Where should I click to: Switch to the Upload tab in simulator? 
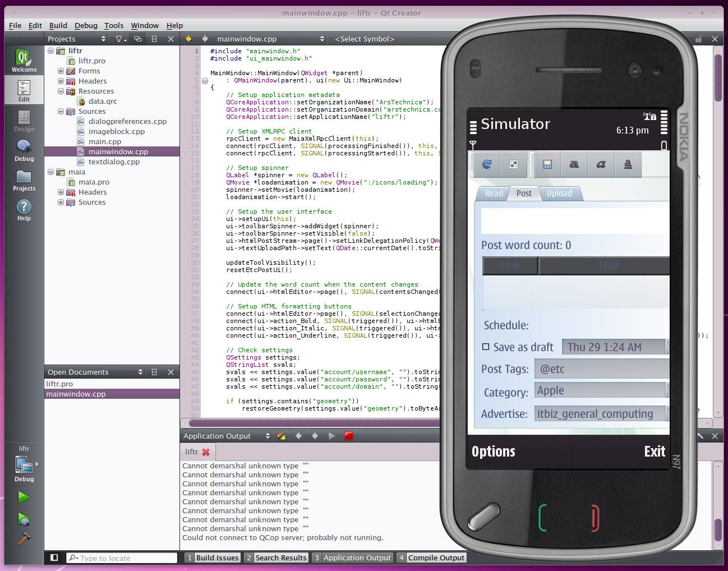560,194
